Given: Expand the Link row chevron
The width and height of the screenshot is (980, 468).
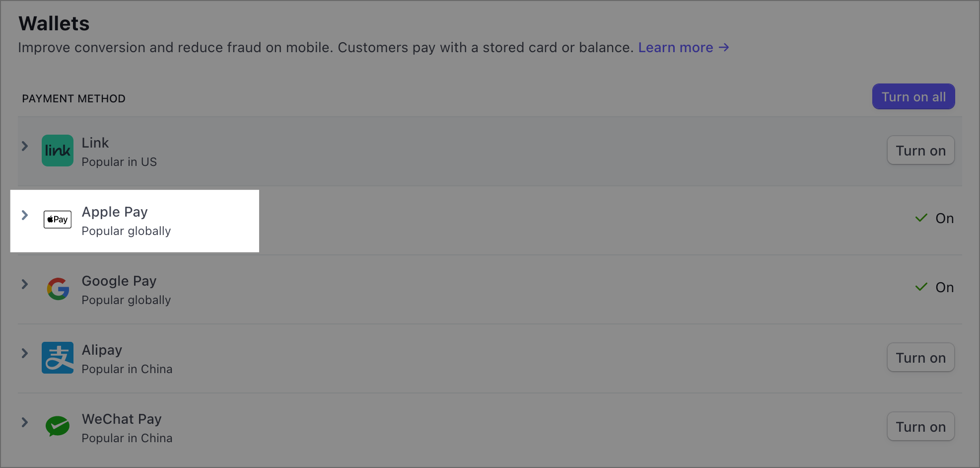Looking at the screenshot, I should click(x=25, y=146).
